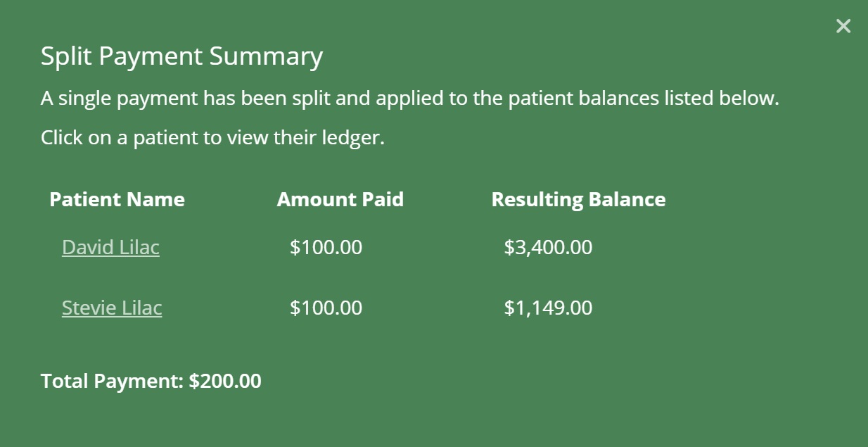Close the Split Payment Summary dialog
868x447 pixels.
pyautogui.click(x=843, y=27)
